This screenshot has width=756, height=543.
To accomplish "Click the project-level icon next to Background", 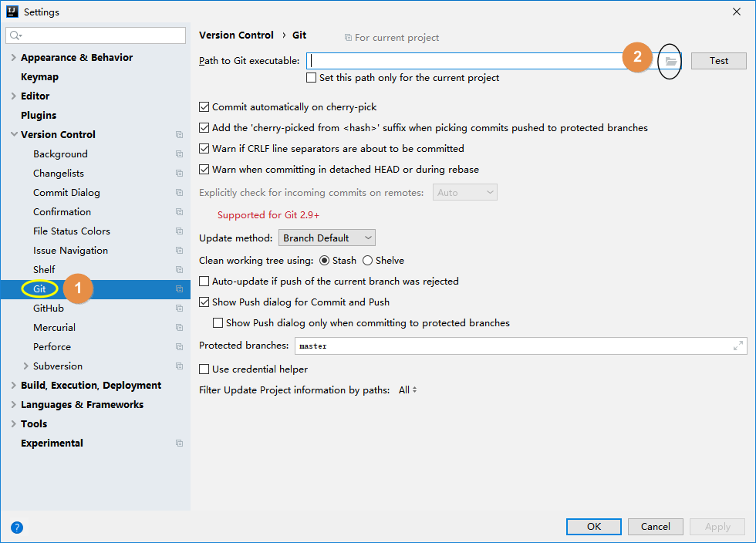I will pos(179,154).
